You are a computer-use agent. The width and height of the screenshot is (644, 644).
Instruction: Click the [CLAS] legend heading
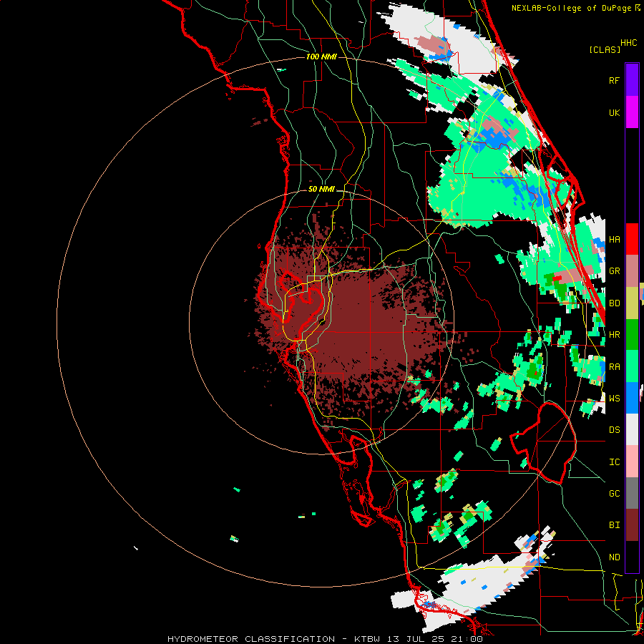coord(605,49)
